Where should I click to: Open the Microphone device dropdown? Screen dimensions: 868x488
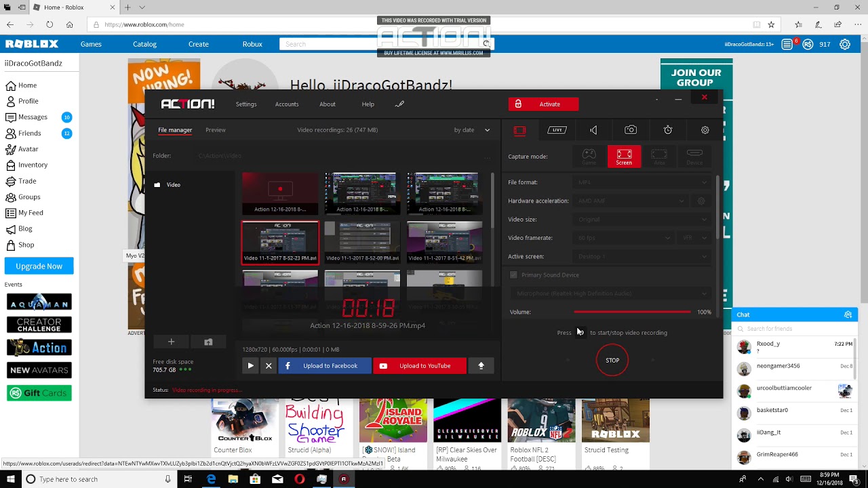coord(610,293)
